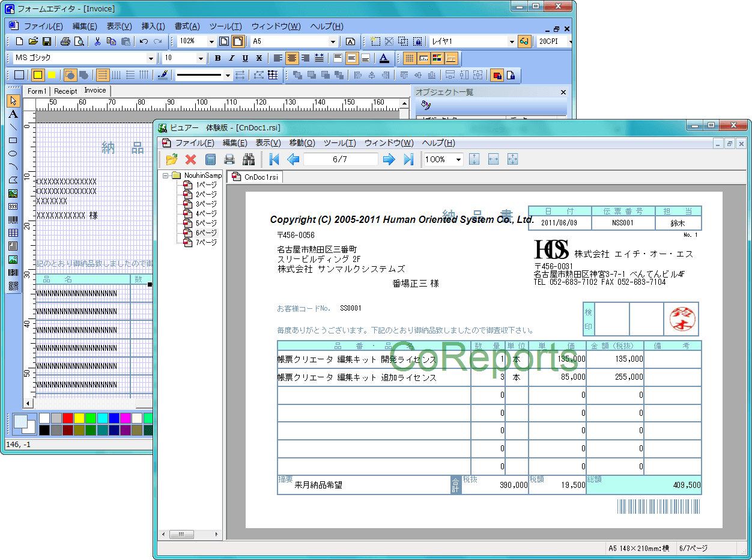Go to next page in Viewer
The image size is (752, 560).
coord(389,159)
